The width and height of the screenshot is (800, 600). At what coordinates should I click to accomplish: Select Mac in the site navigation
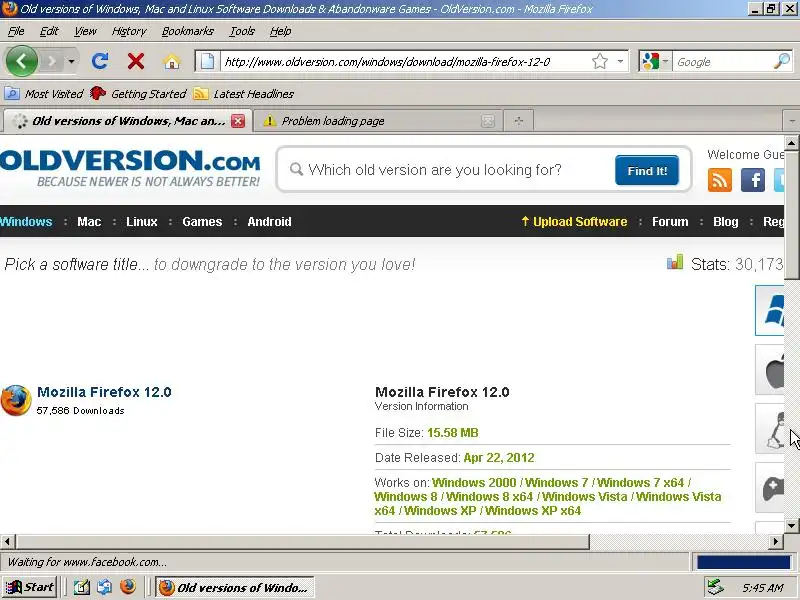pyautogui.click(x=89, y=222)
